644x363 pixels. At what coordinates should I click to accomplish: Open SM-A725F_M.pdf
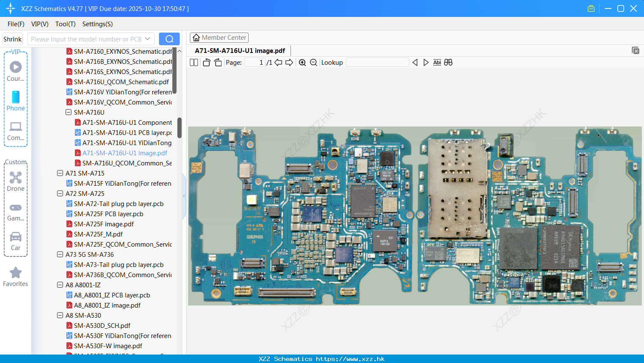tap(95, 234)
